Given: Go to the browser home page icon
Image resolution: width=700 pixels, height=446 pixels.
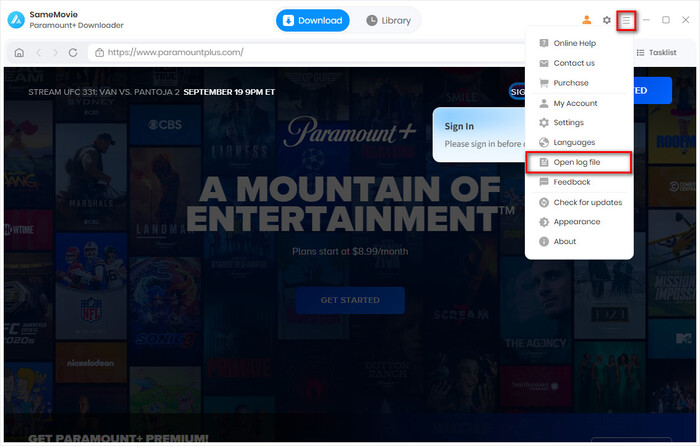Looking at the screenshot, I should point(19,53).
